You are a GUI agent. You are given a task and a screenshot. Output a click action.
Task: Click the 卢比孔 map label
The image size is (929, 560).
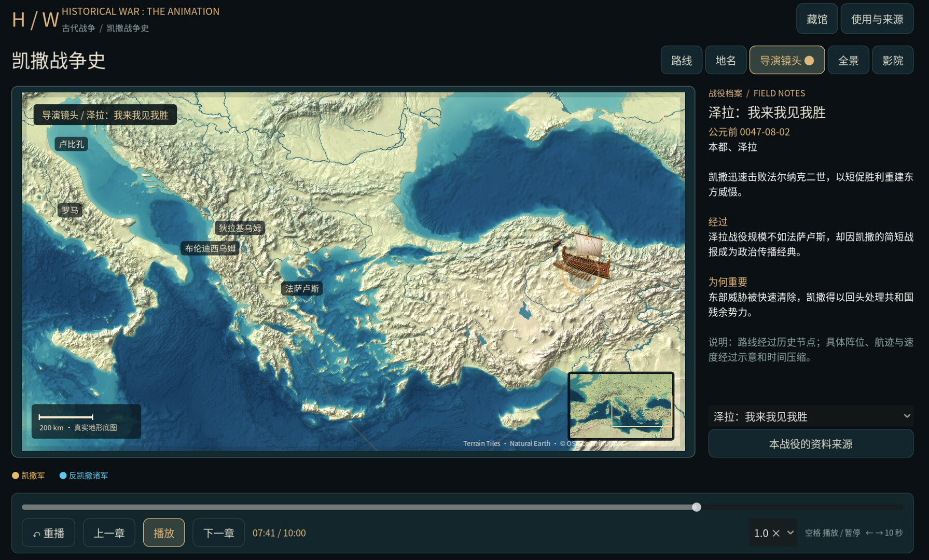[x=71, y=144]
